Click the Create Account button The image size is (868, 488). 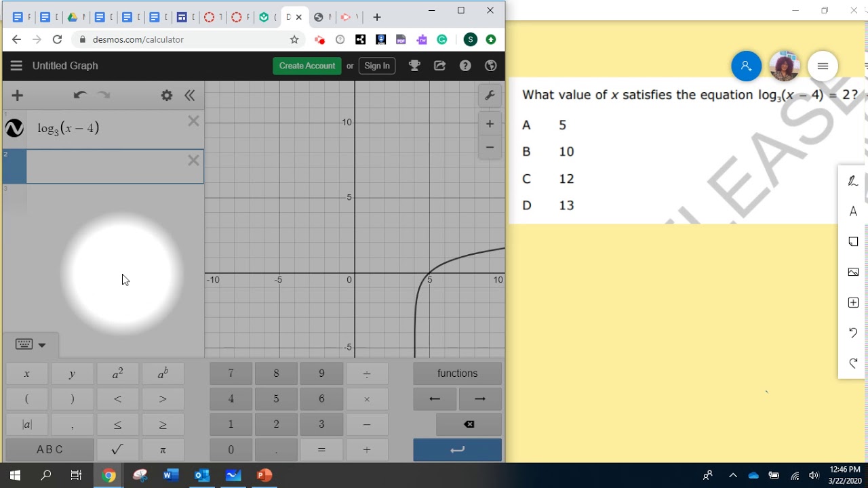307,66
